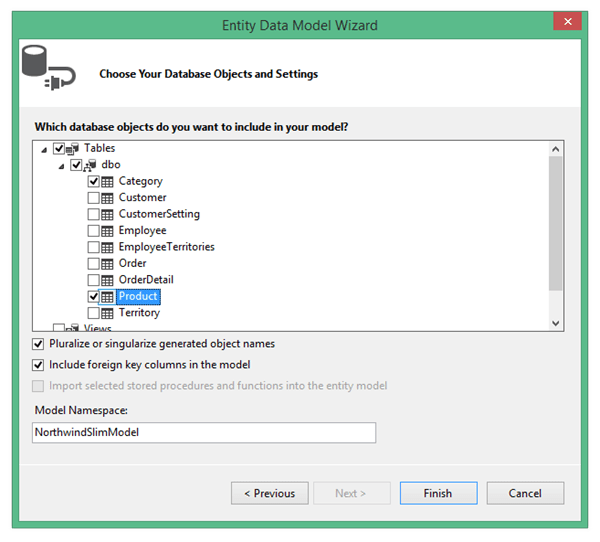Image resolution: width=600 pixels, height=542 pixels.
Task: Click the Model Namespace text field
Action: tap(204, 432)
